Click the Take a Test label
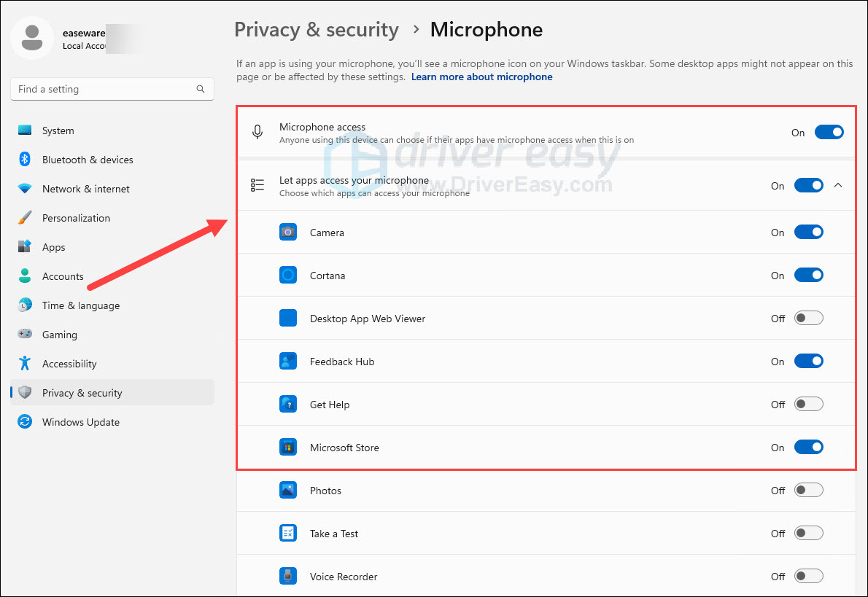The image size is (868, 597). pos(334,534)
